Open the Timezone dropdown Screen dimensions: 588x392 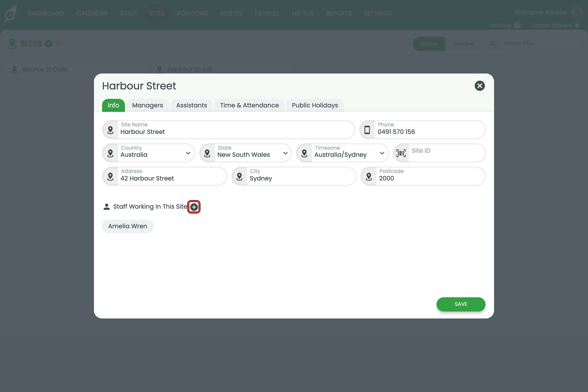[342, 153]
